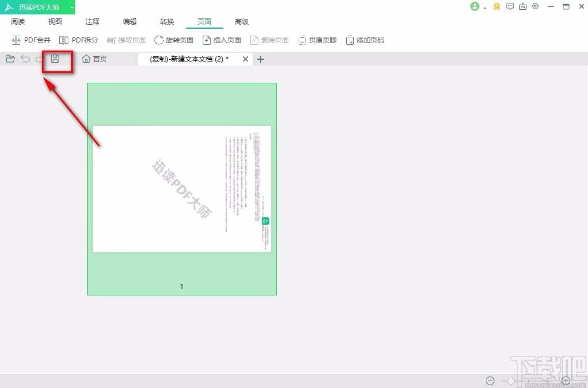588x388 pixels.
Task: Open the 页眉页脚 header footer tool
Action: pos(318,40)
